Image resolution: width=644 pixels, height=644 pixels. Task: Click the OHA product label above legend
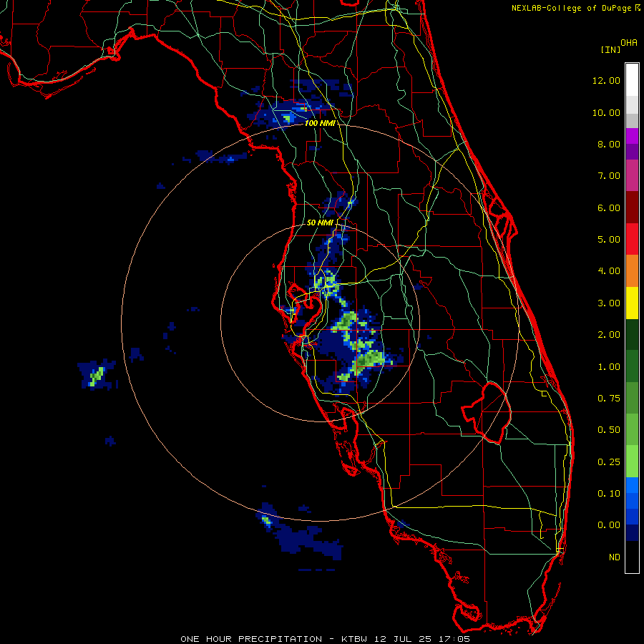point(629,43)
